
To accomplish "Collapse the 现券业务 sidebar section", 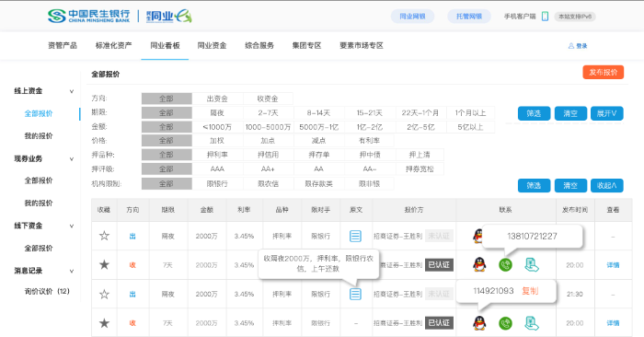I will tap(72, 158).
